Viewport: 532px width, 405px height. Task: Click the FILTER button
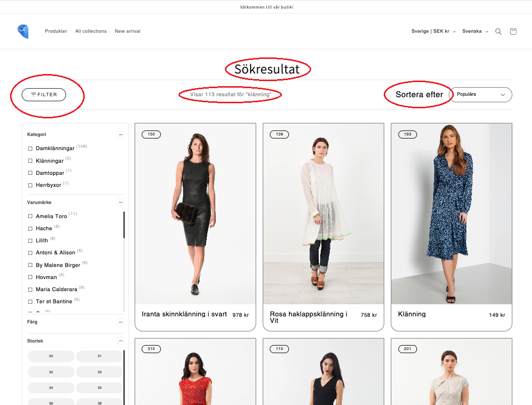(44, 95)
